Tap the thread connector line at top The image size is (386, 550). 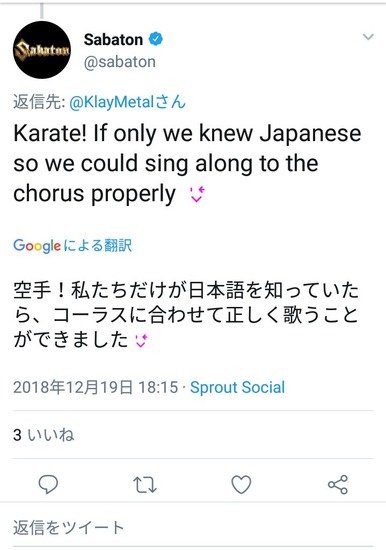(42, 11)
